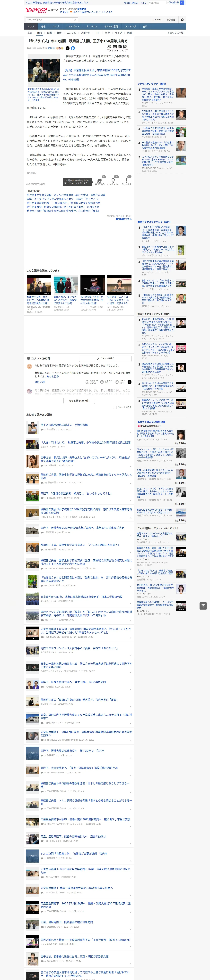Image resolution: width=210 pixels, height=980 pixels.
Task: Open the ライブ tab in dark navigation bar
Action: pos(56,27)
